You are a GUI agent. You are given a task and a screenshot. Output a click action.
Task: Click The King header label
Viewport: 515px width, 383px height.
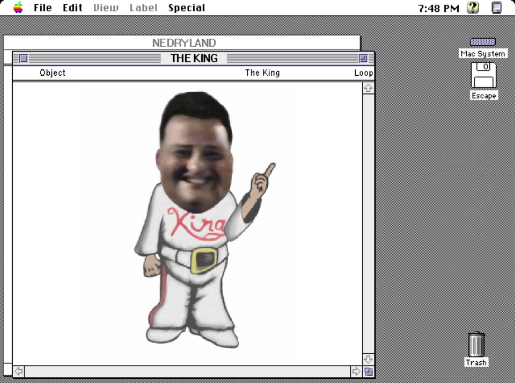[x=262, y=73]
